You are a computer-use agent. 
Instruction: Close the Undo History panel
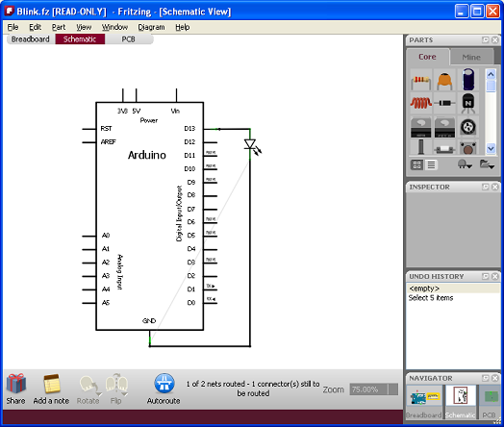point(495,276)
